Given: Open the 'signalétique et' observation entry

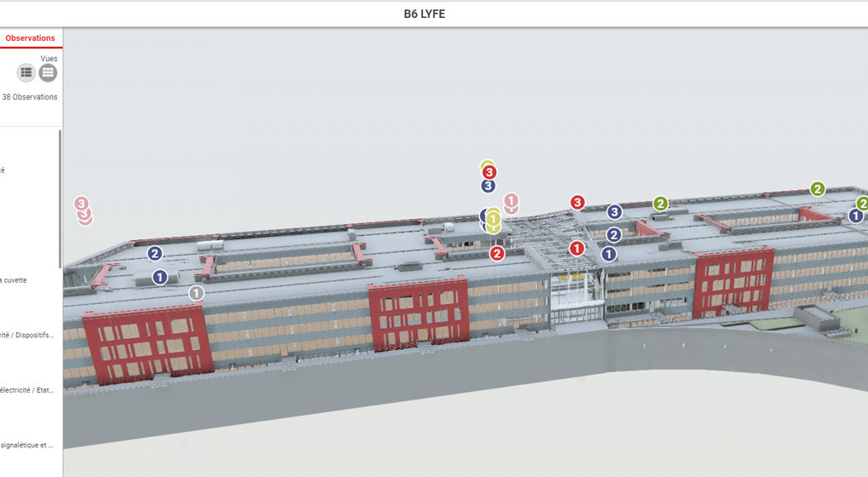Looking at the screenshot, I should 27,445.
